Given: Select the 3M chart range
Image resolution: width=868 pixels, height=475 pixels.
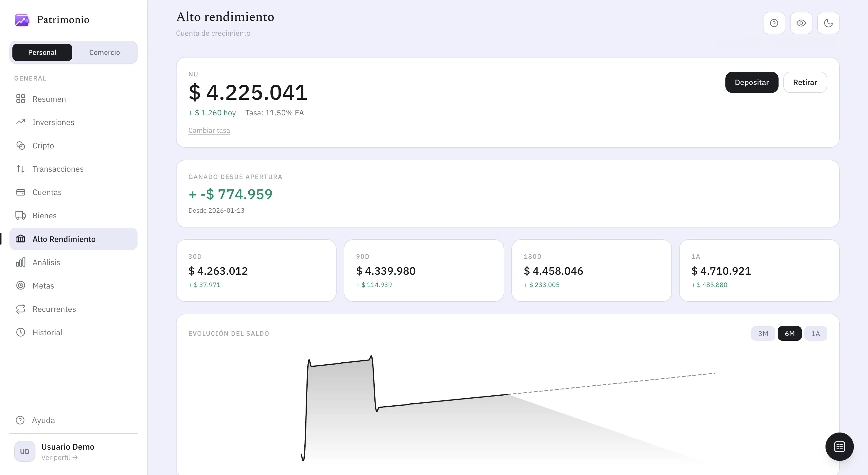Looking at the screenshot, I should tap(763, 333).
